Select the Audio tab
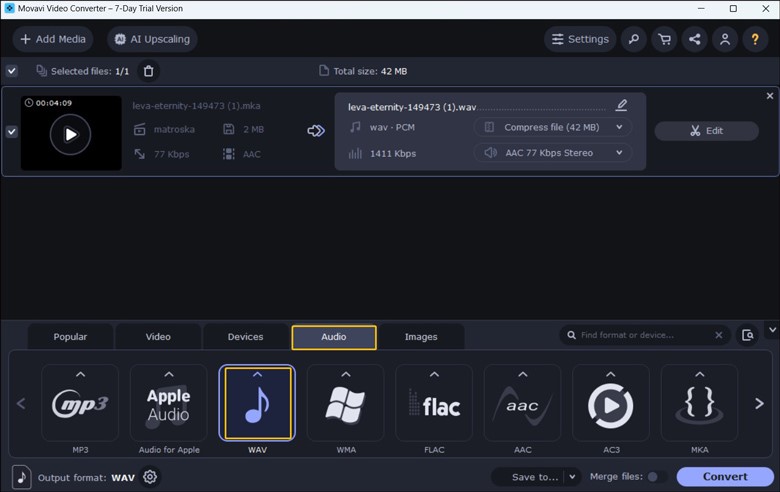This screenshot has width=780, height=492. (x=334, y=337)
